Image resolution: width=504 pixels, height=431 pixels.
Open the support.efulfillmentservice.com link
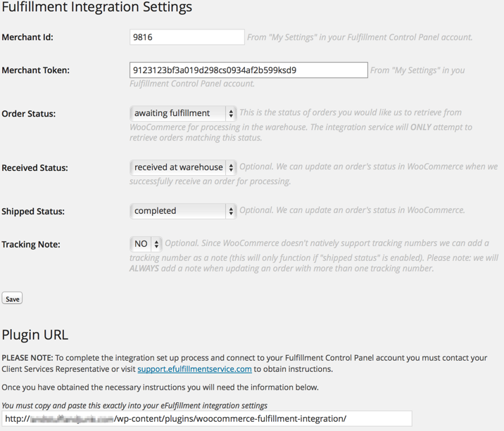point(194,369)
